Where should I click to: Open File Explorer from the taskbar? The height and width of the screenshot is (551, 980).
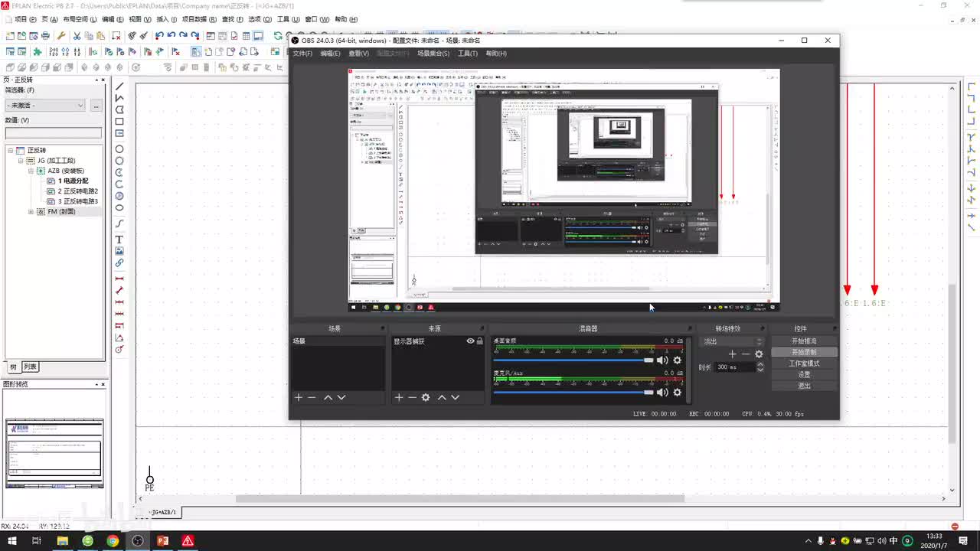(x=62, y=541)
